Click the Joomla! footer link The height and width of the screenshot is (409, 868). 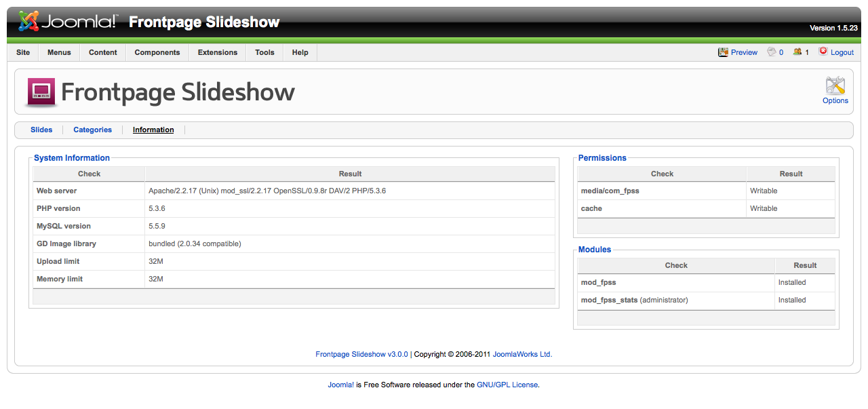[341, 385]
